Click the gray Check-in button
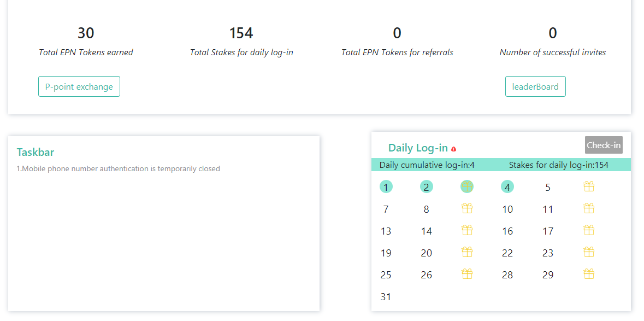The width and height of the screenshot is (644, 321). pyautogui.click(x=604, y=145)
